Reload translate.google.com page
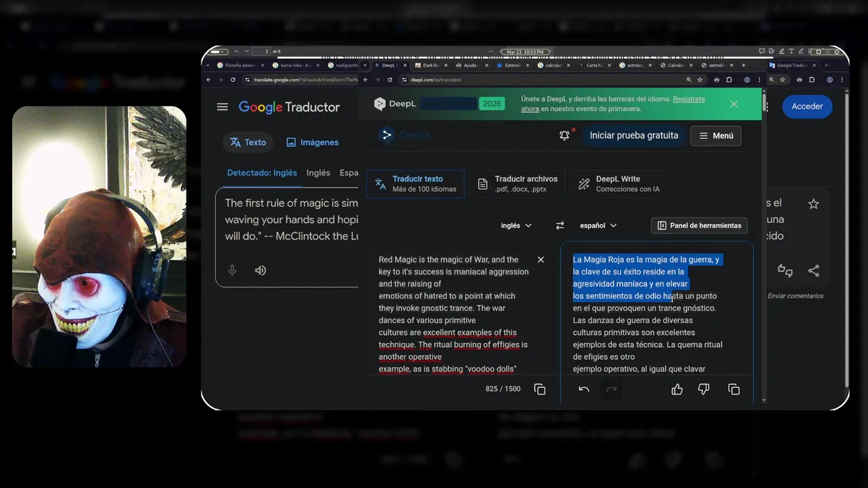868x488 pixels. point(233,79)
